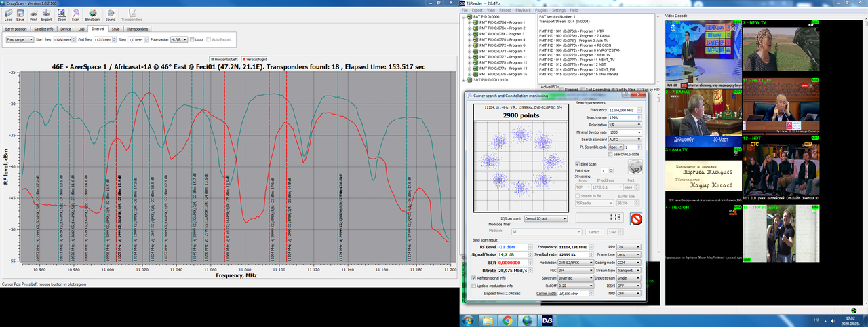The width and height of the screenshot is (868, 327).
Task: Click the Windows Start orb
Action: click(x=469, y=320)
